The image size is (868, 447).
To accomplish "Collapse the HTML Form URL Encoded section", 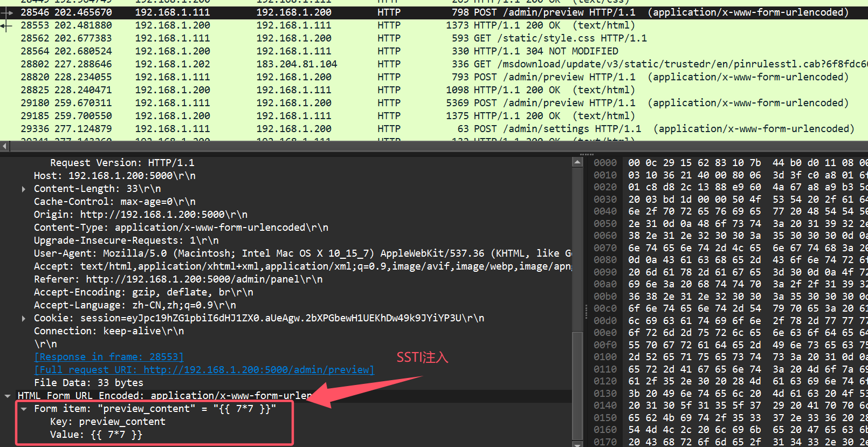I will coord(8,396).
